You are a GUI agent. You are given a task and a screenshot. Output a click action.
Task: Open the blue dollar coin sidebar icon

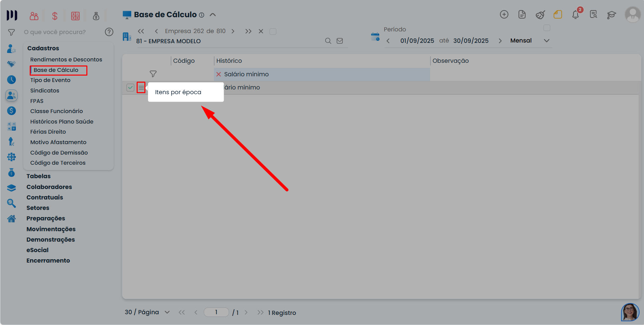click(x=11, y=111)
